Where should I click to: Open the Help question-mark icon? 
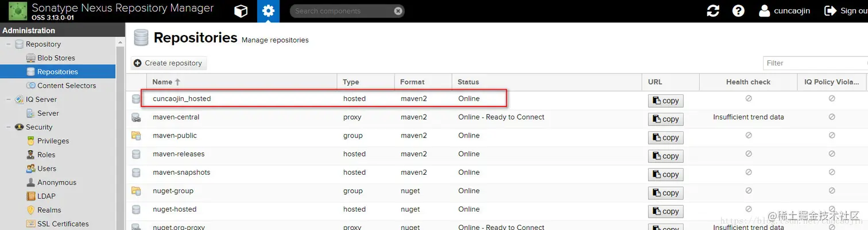(738, 11)
